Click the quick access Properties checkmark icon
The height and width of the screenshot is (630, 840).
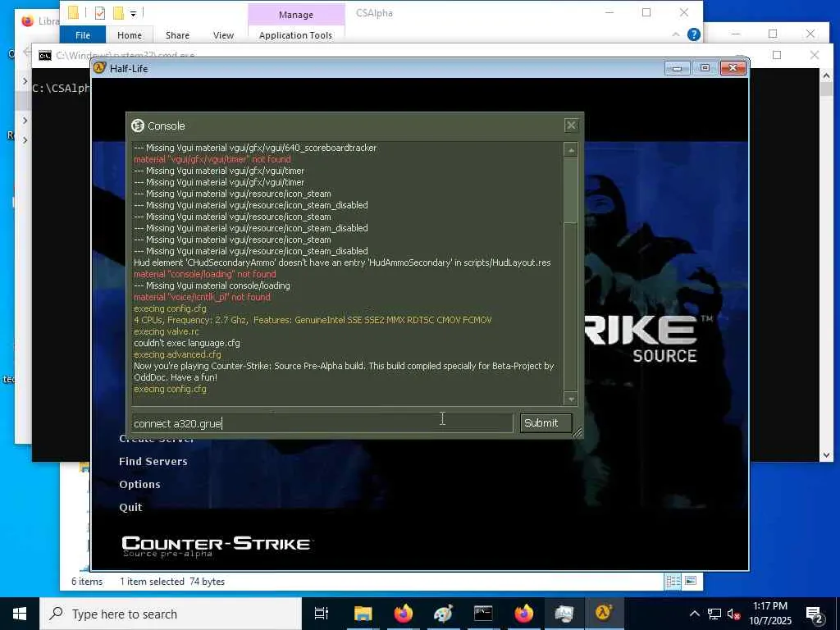(x=99, y=13)
